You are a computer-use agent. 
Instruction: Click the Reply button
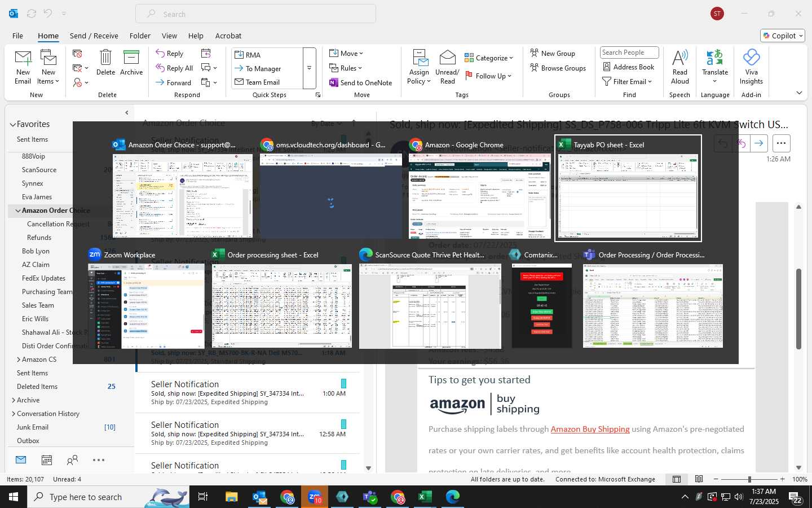point(170,53)
